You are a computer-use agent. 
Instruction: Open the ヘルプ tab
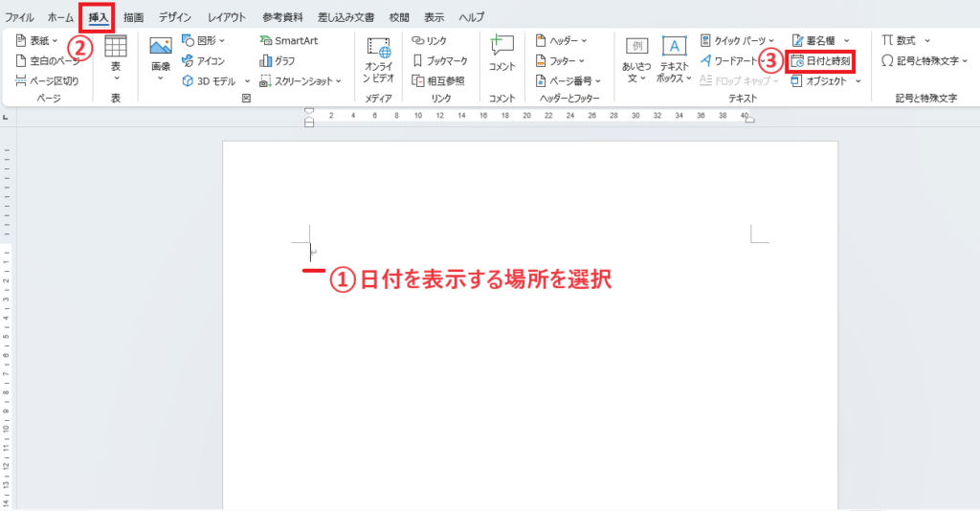pos(471,17)
